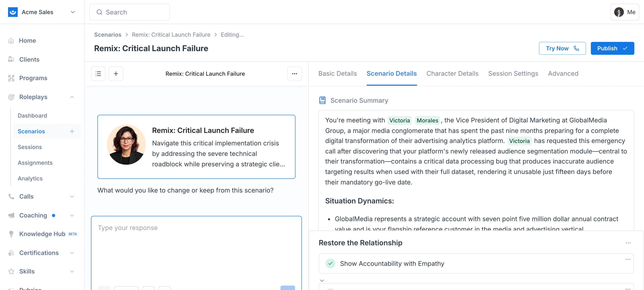Image resolution: width=644 pixels, height=290 pixels.
Task: Toggle the Show Accountability with Empathy checkmark
Action: pos(330,263)
